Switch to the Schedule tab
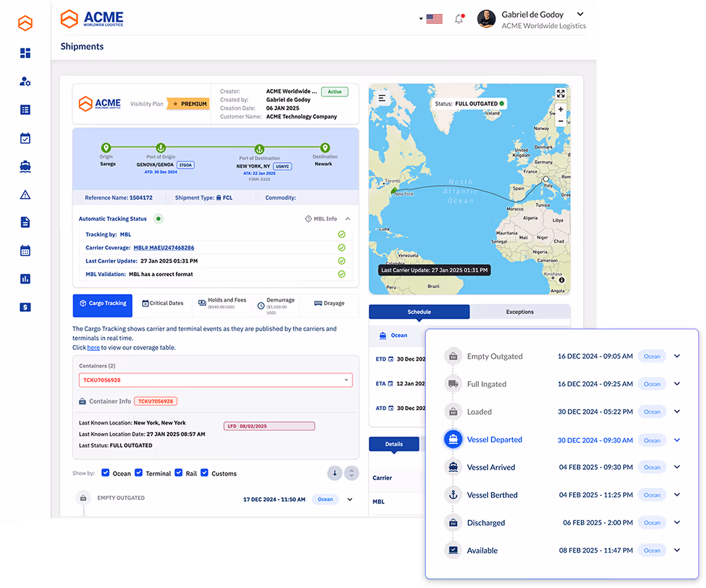706x588 pixels. 419,312
